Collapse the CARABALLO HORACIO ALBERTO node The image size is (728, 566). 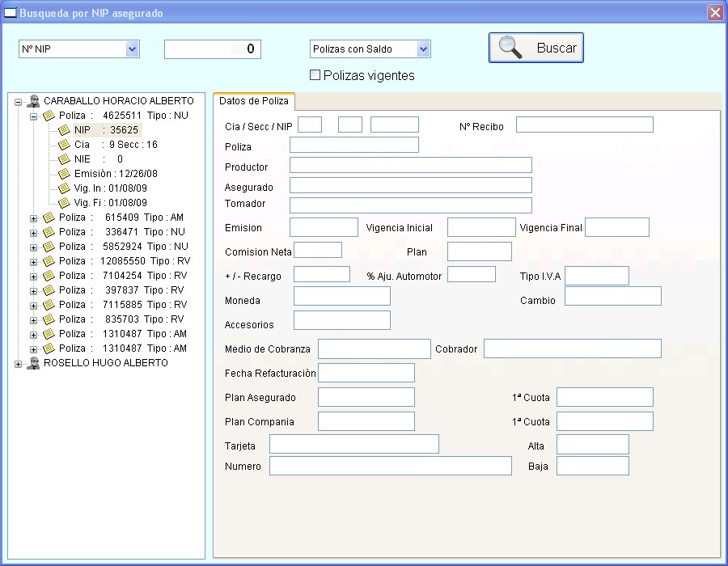[18, 102]
